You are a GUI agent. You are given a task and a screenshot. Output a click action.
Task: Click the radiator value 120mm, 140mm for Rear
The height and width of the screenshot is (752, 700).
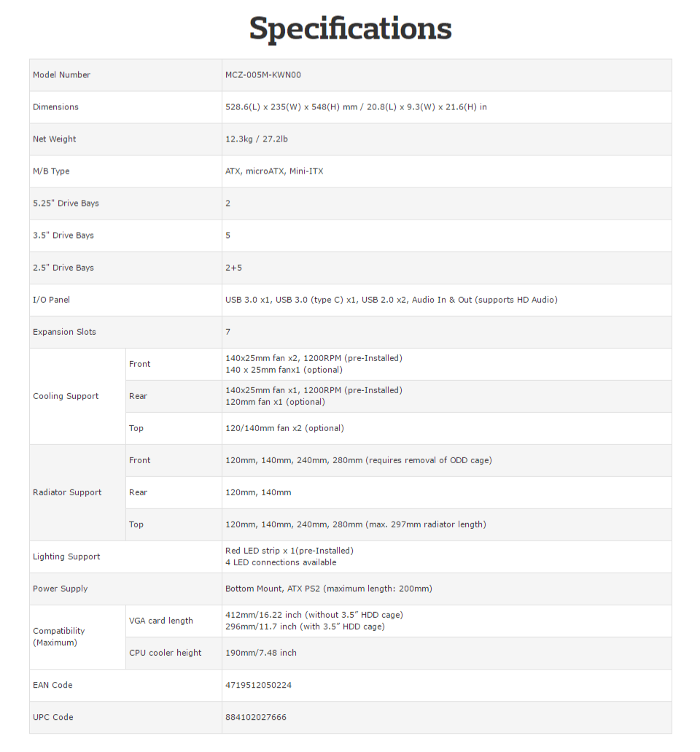[x=258, y=492]
